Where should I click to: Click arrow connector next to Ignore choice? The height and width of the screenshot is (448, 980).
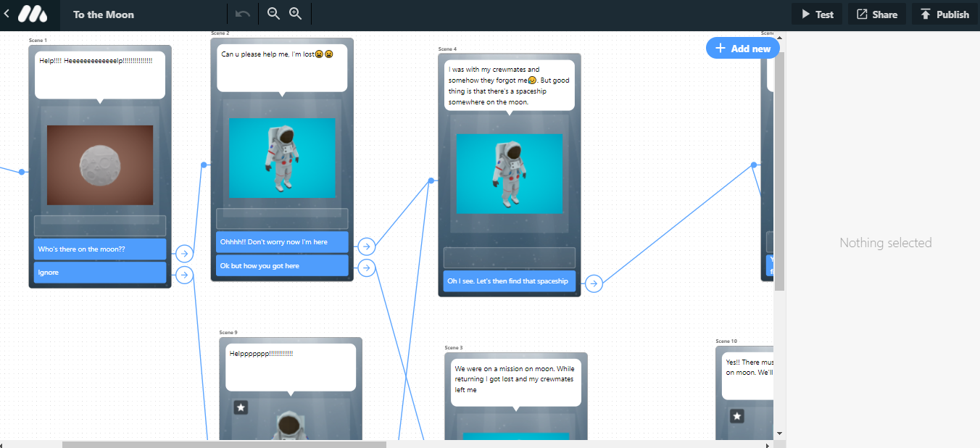click(x=185, y=275)
